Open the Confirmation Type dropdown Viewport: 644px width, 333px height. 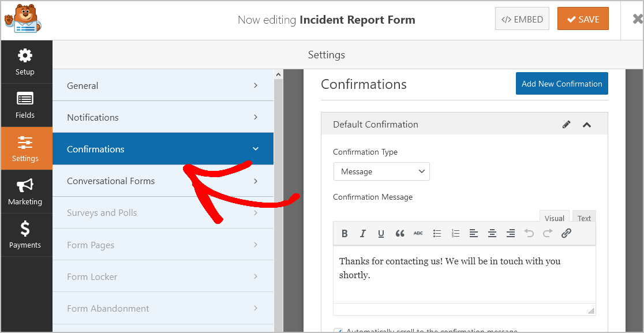(x=381, y=171)
